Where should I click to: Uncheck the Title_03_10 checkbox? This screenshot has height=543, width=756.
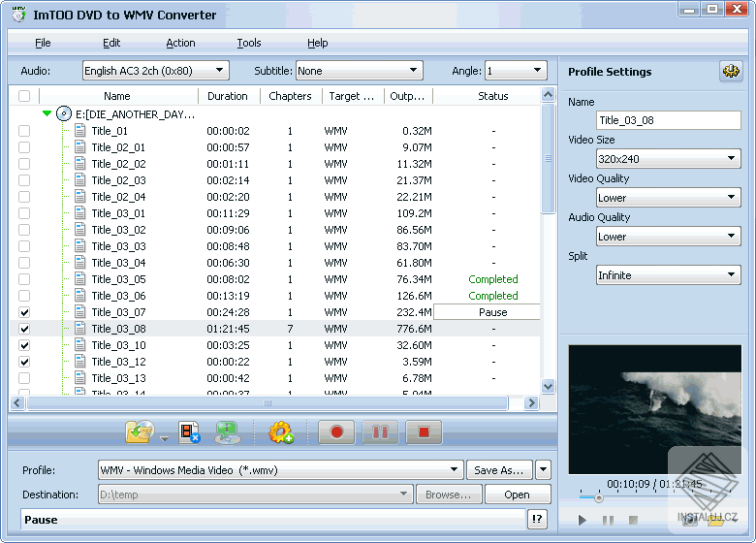pos(24,345)
